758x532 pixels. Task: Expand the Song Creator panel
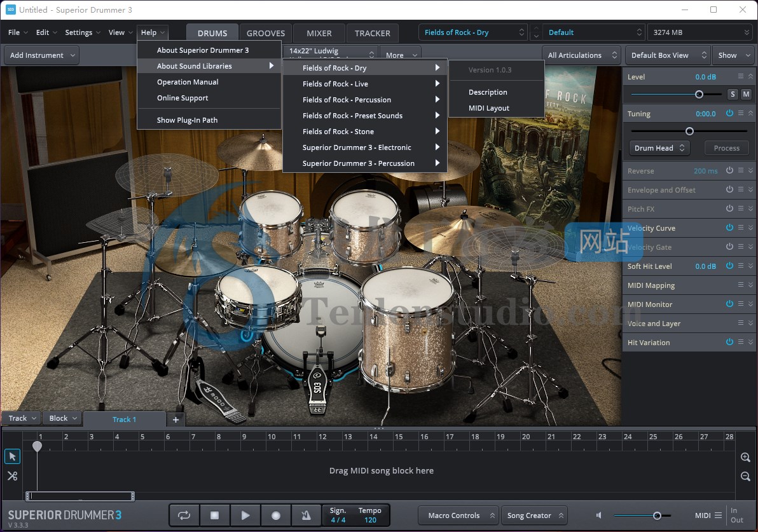click(535, 515)
